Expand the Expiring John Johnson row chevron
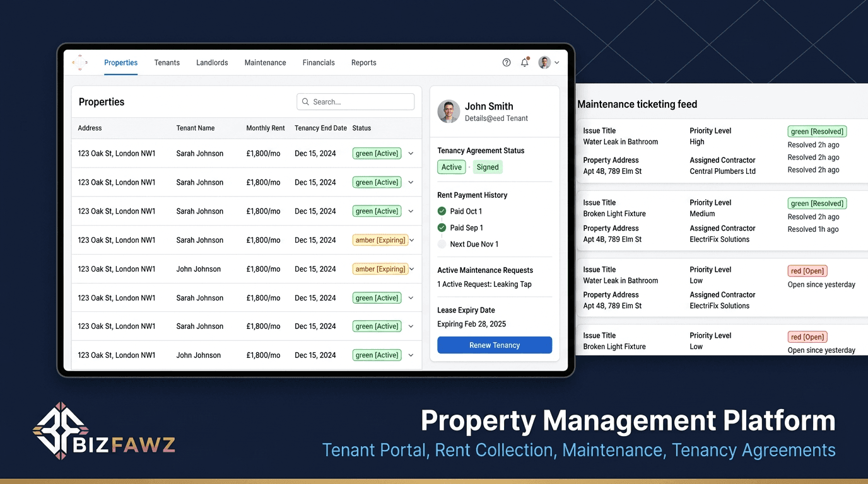This screenshot has height=484, width=868. point(411,269)
